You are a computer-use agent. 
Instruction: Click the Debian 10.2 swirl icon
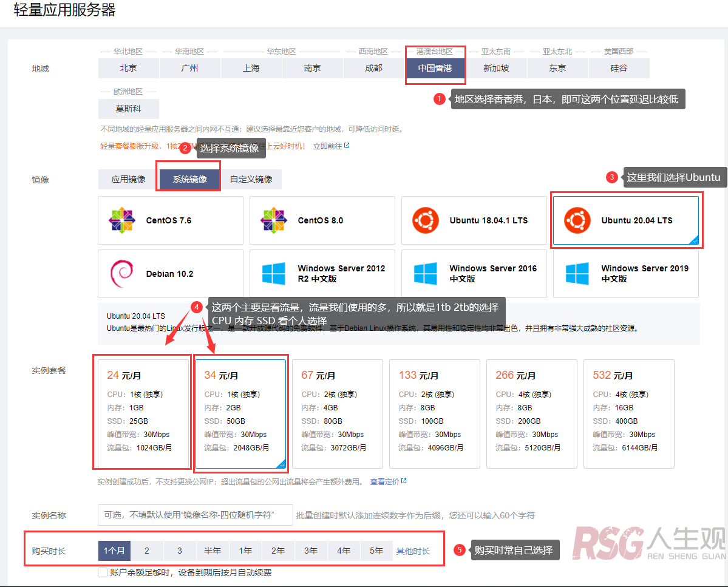pos(122,274)
